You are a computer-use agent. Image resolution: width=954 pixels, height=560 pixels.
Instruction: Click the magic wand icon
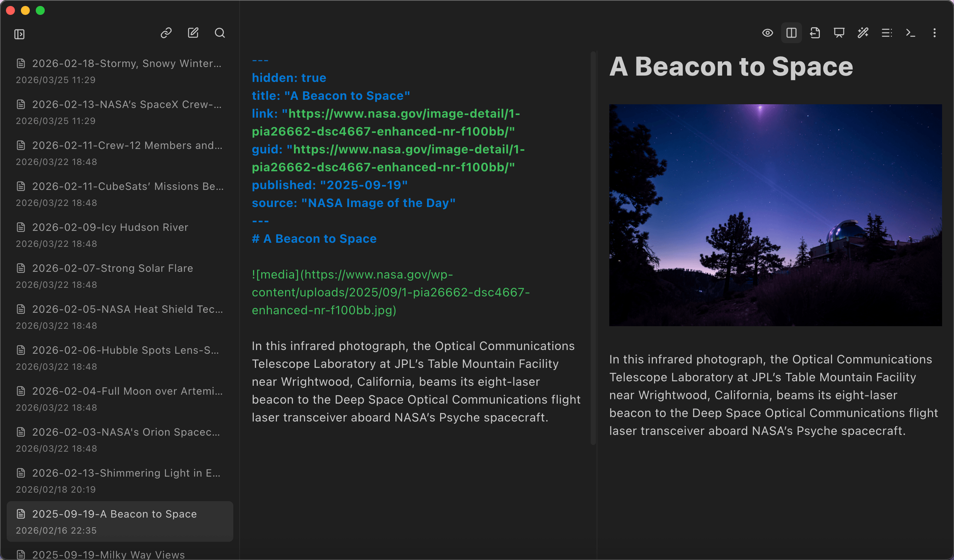863,33
